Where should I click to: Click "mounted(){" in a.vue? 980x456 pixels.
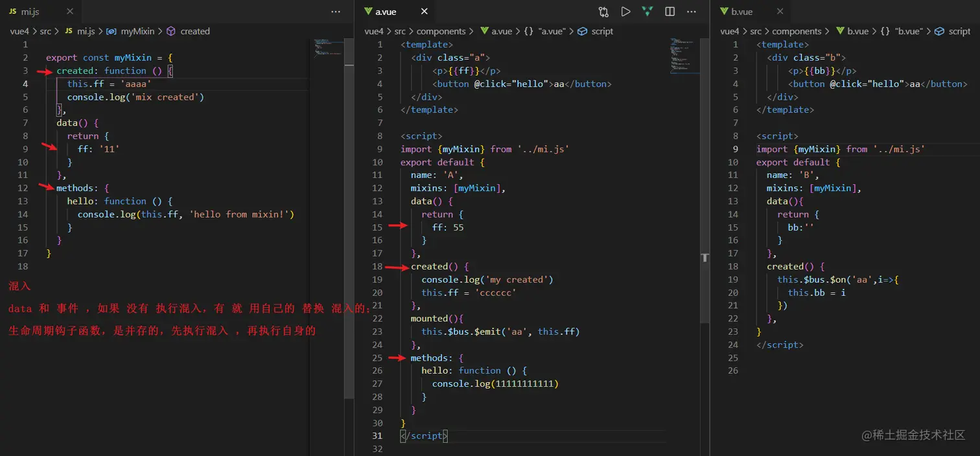click(x=438, y=319)
